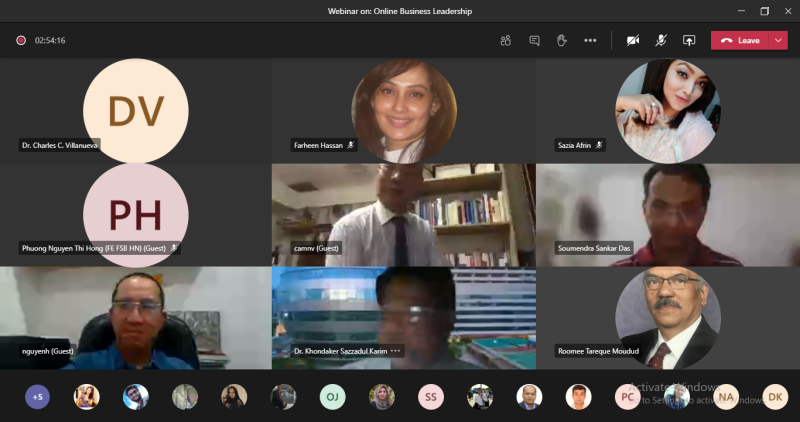Click mic icon next to Phuong Nguyen name
Image resolution: width=800 pixels, height=422 pixels.
[x=174, y=247]
